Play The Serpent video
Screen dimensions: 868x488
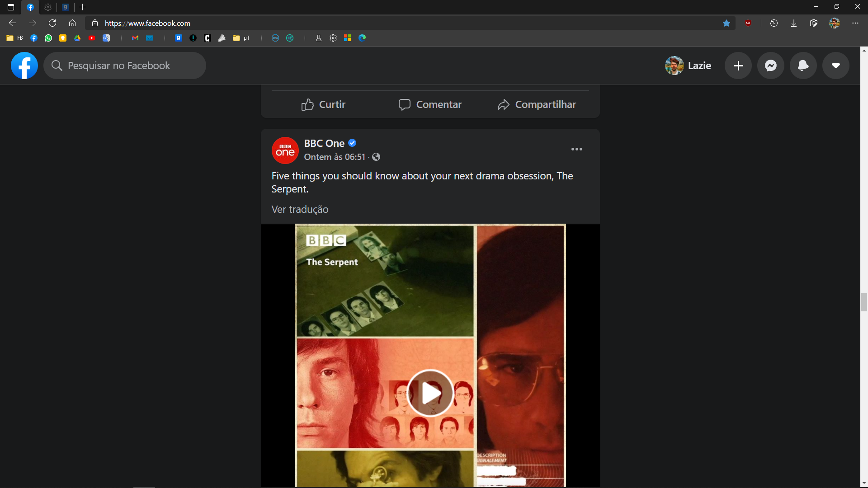click(x=429, y=393)
